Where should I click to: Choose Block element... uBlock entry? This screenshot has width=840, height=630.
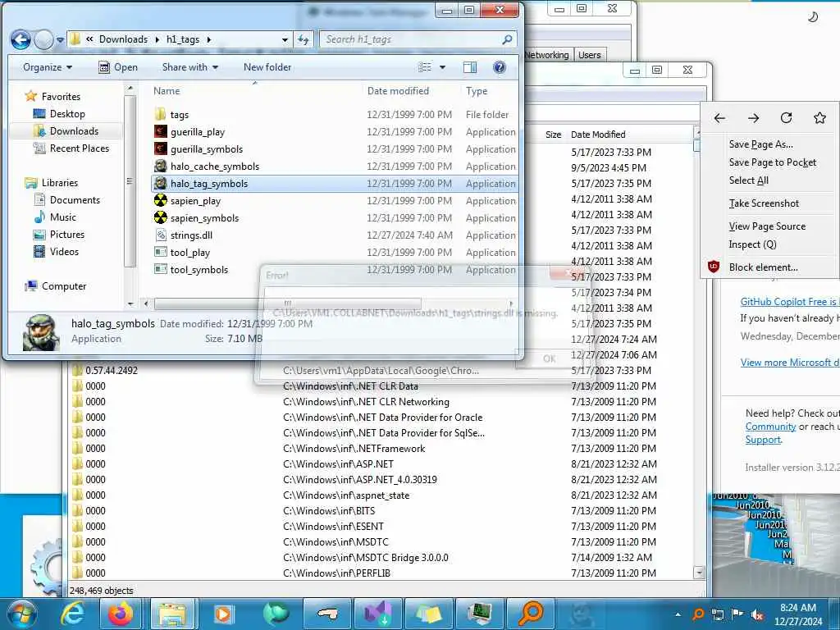tap(763, 267)
